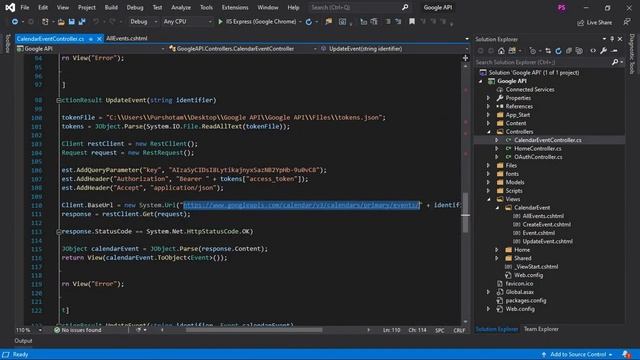Toggle auto-hide pin on Solution Explorer panel
640x360 pixels.
pyautogui.click(x=612, y=39)
